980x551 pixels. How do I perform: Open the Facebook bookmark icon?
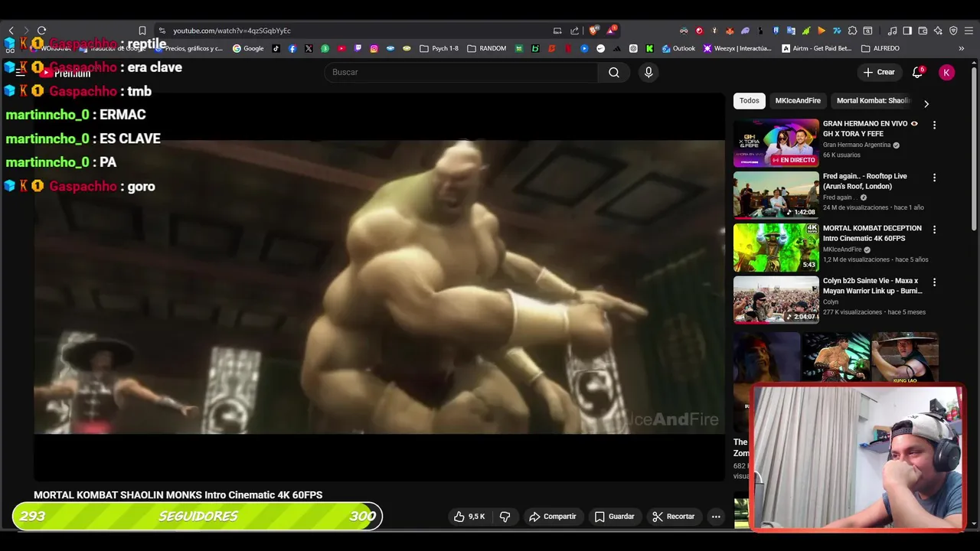tap(292, 48)
